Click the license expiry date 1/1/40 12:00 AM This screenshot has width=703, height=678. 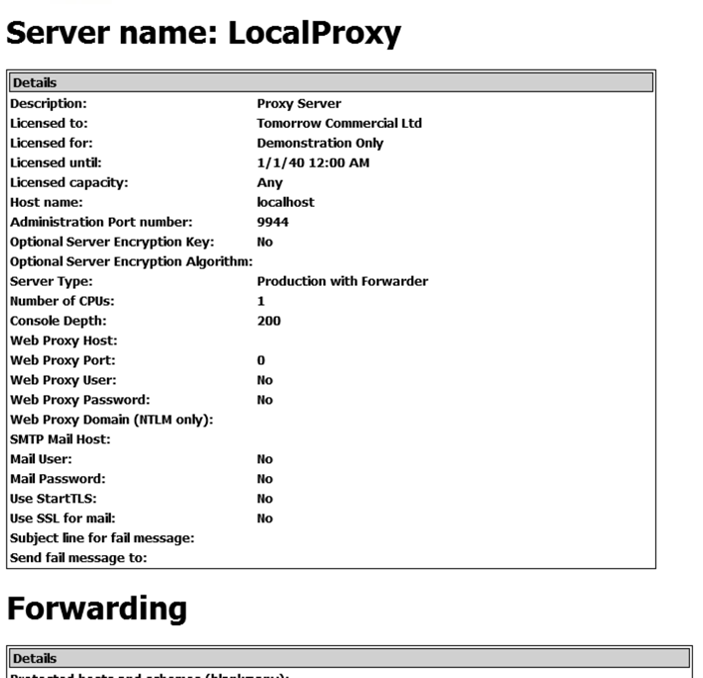coord(313,163)
